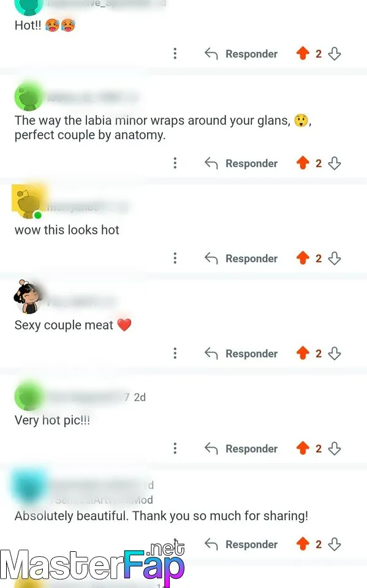Downvote the "Hot!!" comment
The height and width of the screenshot is (588, 367).
[335, 54]
